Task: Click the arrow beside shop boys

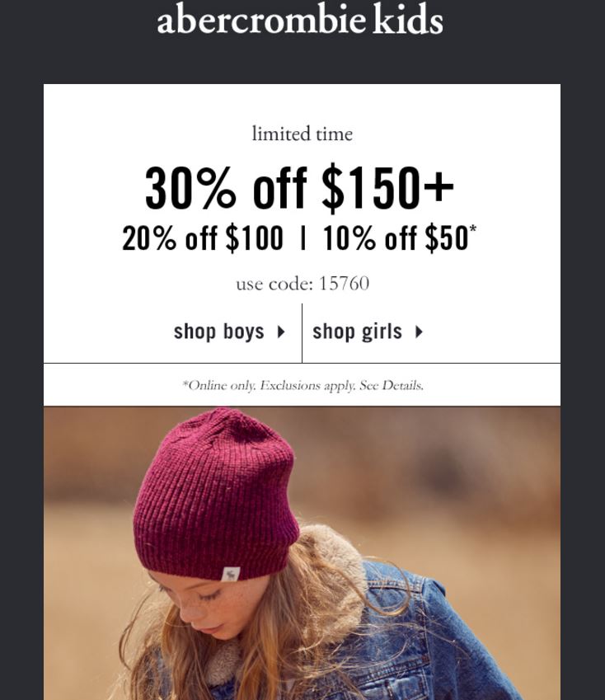Action: [281, 331]
